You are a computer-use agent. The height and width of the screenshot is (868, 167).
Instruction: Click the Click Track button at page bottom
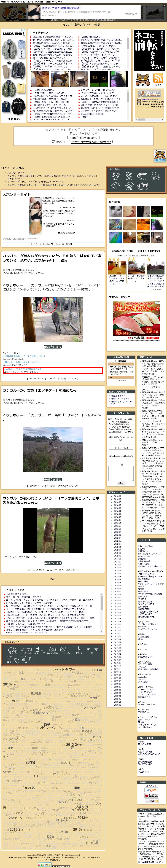44,865
